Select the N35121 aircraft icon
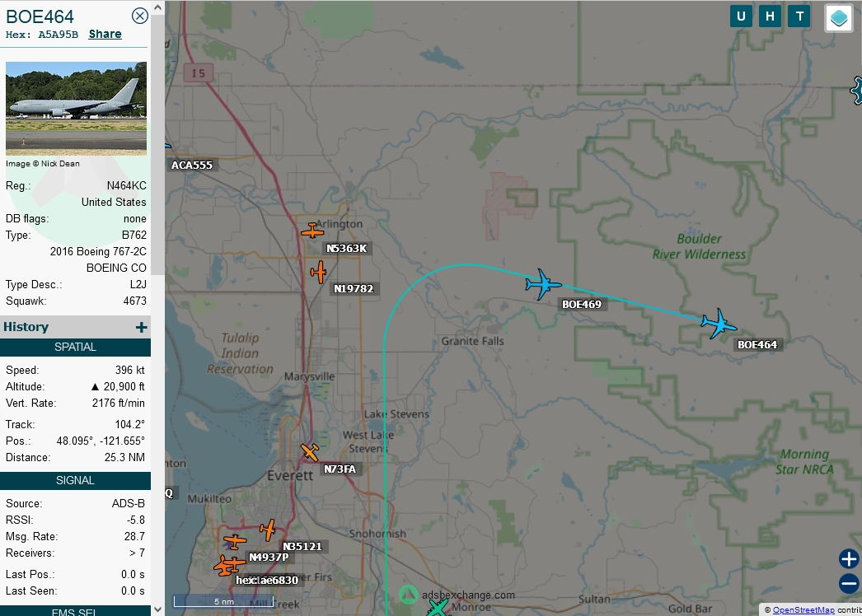Viewport: 862px width, 616px height. [268, 530]
